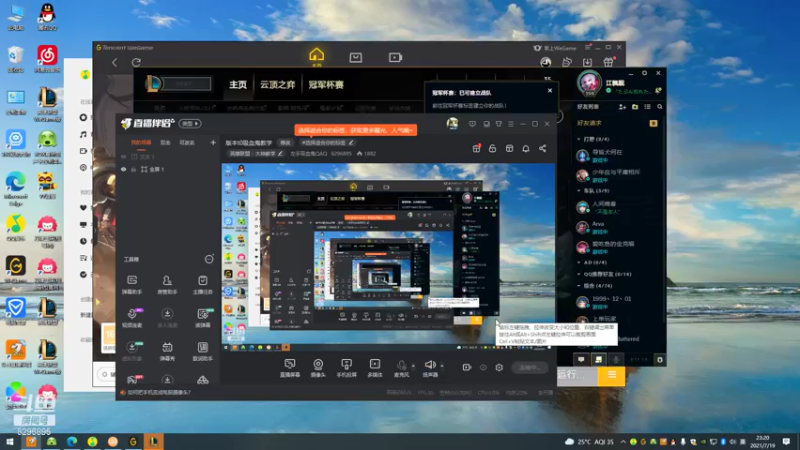Expand microphone volume dropdown arrow
The height and width of the screenshot is (450, 800).
tap(413, 365)
